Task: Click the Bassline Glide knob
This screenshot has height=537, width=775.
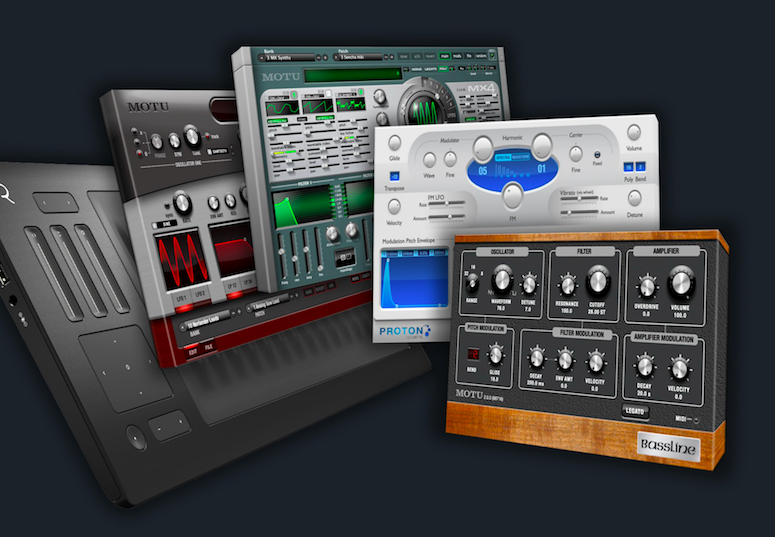Action: click(x=494, y=354)
